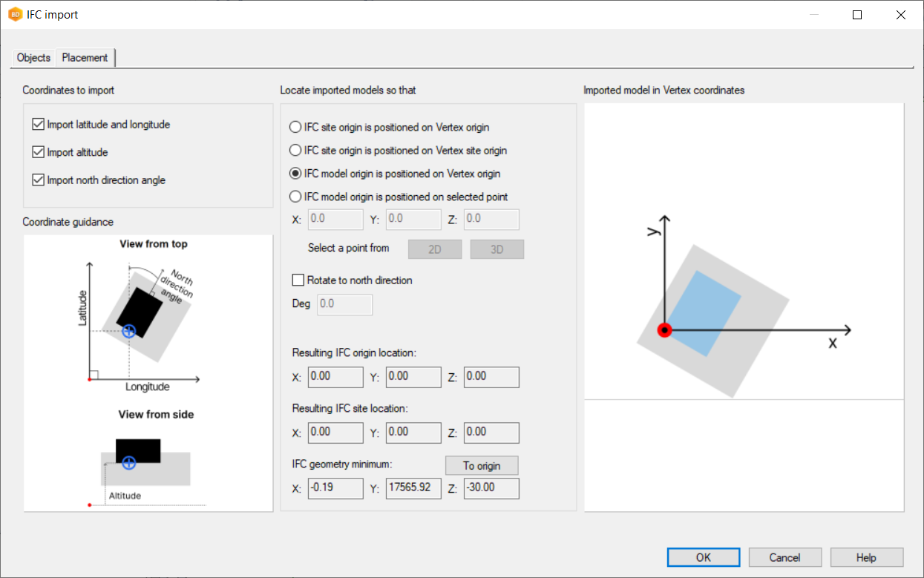Toggle the Import altitude checkbox
This screenshot has width=924, height=578.
point(39,152)
